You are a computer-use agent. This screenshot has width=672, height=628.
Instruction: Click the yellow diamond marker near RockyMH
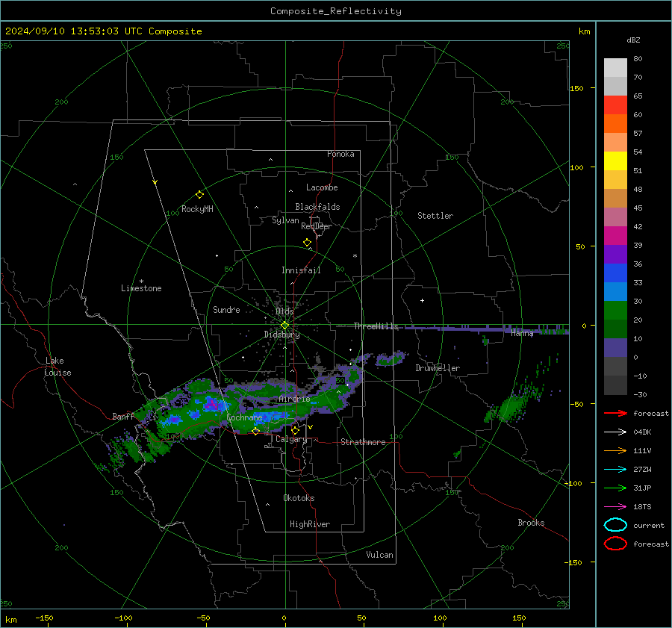tap(199, 195)
